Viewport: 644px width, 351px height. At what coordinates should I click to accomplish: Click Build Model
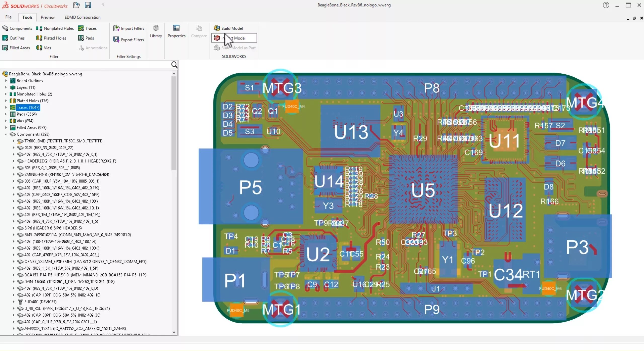(228, 28)
